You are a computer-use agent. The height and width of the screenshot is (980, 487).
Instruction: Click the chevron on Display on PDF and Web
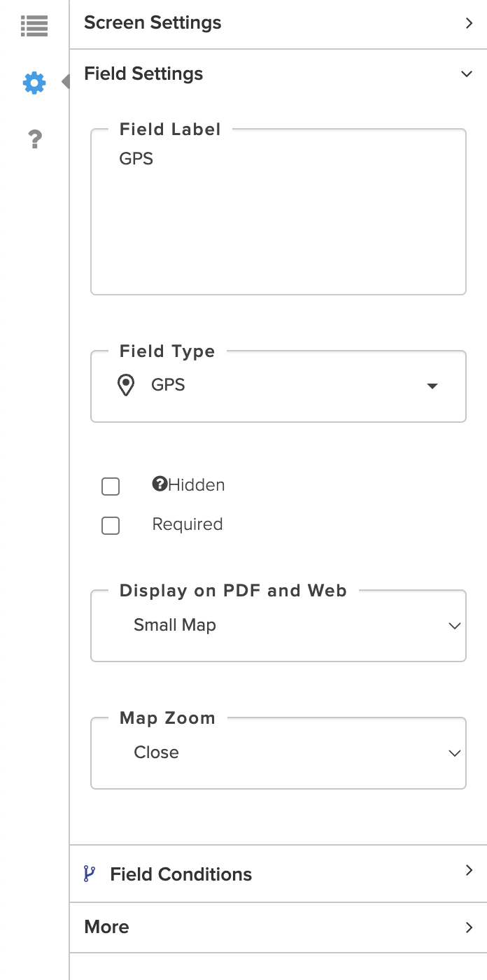455,626
